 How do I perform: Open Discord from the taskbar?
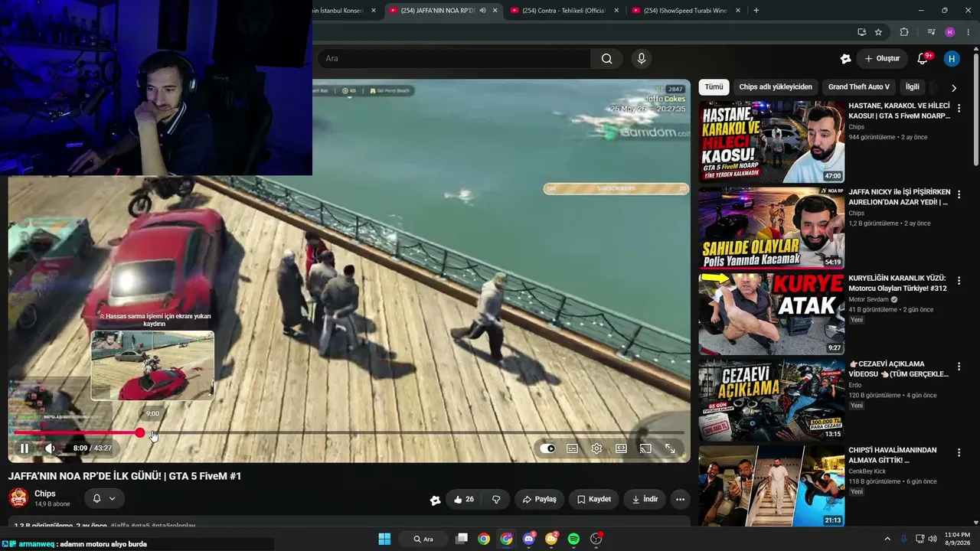click(528, 539)
